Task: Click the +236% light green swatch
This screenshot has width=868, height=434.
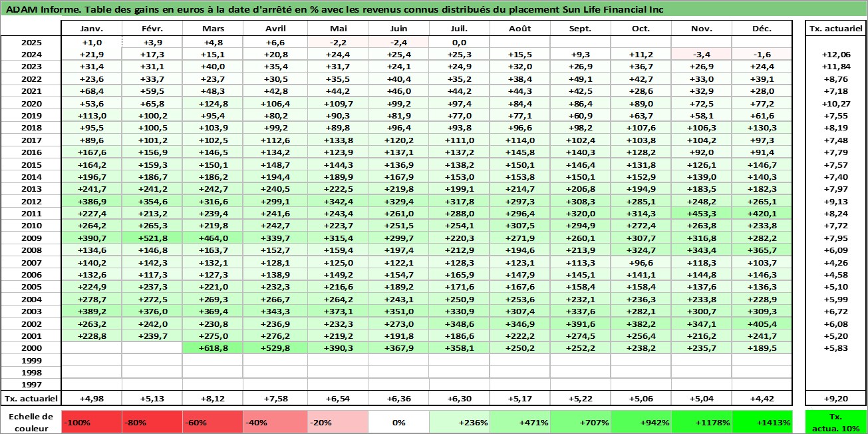Action: pos(459,422)
